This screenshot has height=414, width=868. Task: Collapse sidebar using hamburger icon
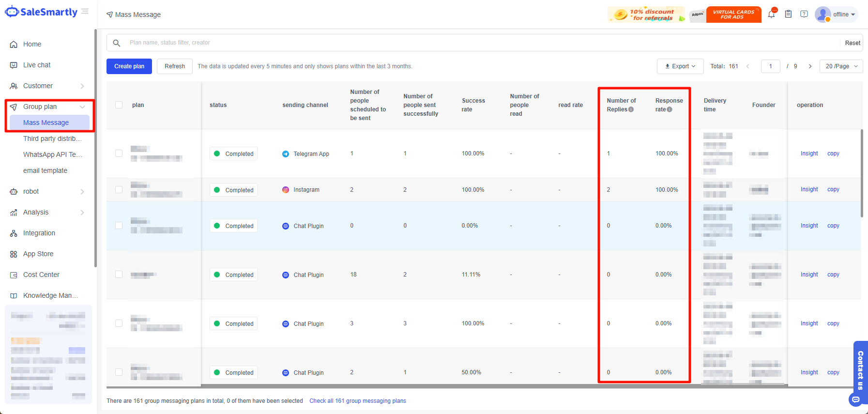[85, 11]
